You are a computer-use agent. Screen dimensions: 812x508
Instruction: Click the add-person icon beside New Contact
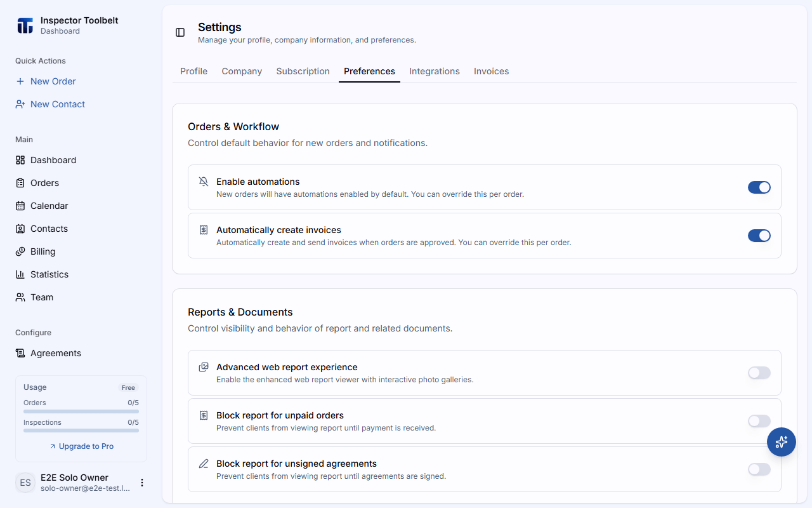[20, 104]
